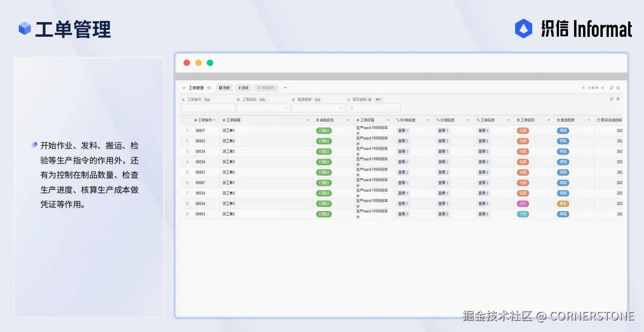
Task: Open 工单编号 column header dropdown arrow
Action: coord(215,120)
